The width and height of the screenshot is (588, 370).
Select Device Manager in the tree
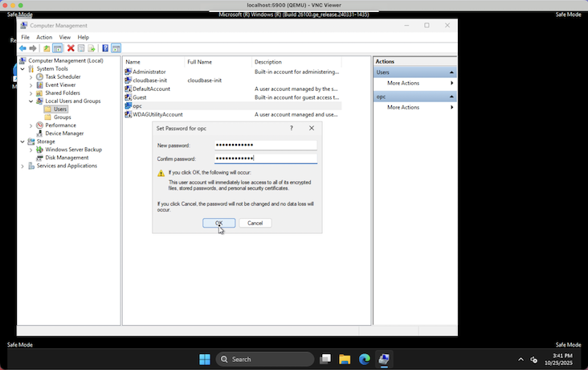pos(64,134)
